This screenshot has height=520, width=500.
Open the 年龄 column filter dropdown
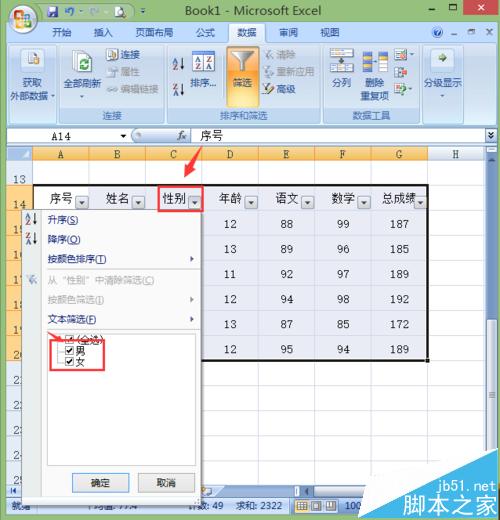[251, 202]
